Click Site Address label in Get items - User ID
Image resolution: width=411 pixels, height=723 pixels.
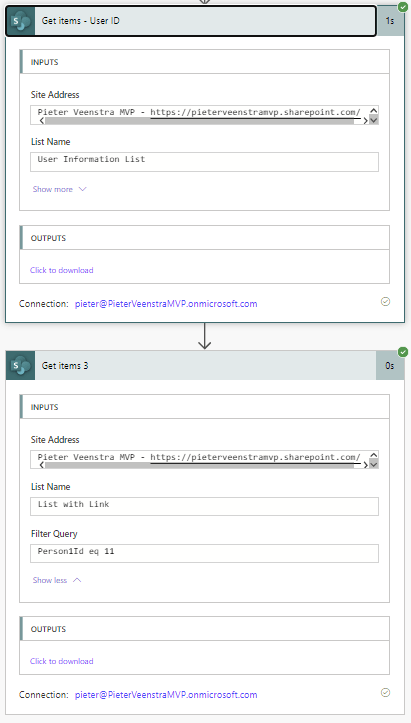(x=55, y=95)
